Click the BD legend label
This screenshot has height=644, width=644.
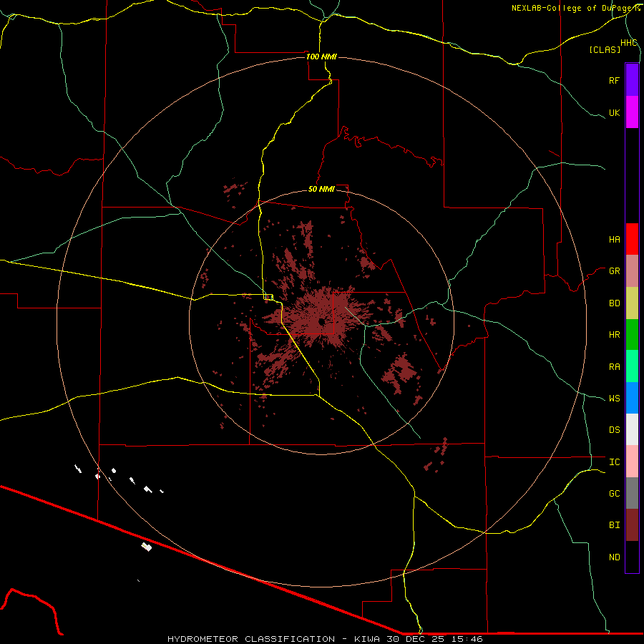coord(614,303)
